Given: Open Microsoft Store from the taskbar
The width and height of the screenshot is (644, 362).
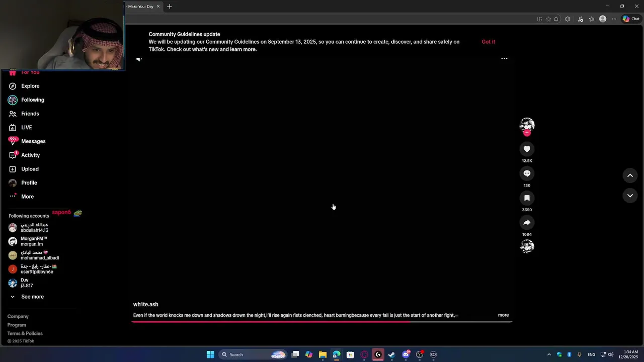Looking at the screenshot, I should 350,354.
